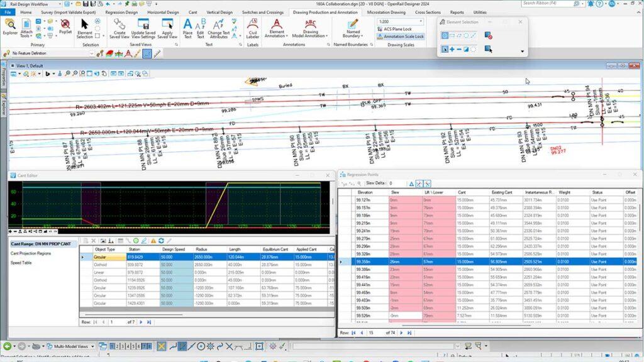Toggle the triangle icon in Regression Points toolbar
Image resolution: width=644 pixels, height=362 pixels.
411,184
